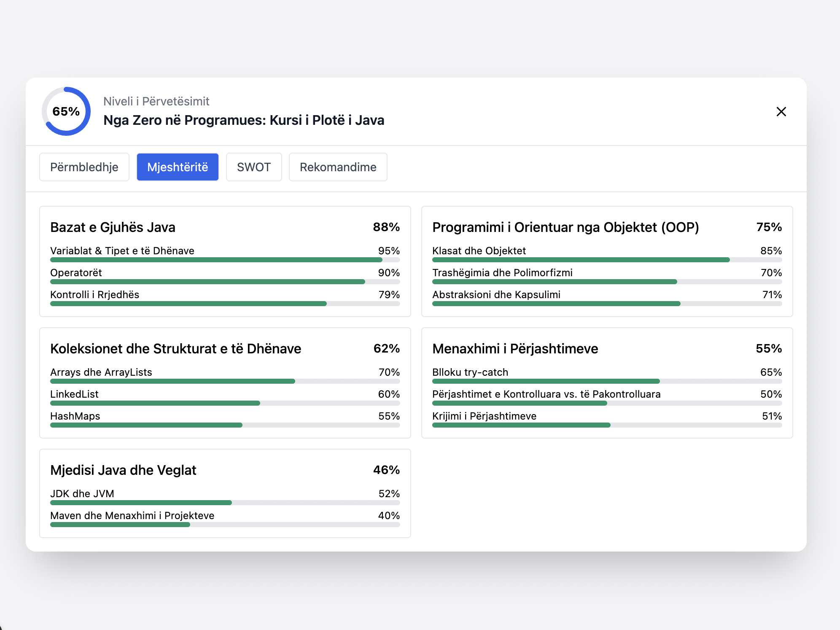Click the 65% circular progress indicator
Image resolution: width=840 pixels, height=630 pixels.
[x=66, y=111]
